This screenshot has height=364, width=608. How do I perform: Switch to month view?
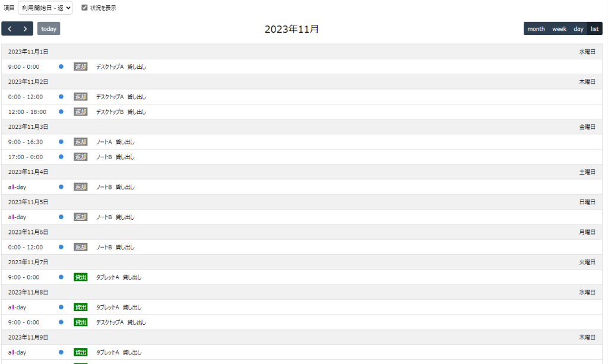[536, 29]
